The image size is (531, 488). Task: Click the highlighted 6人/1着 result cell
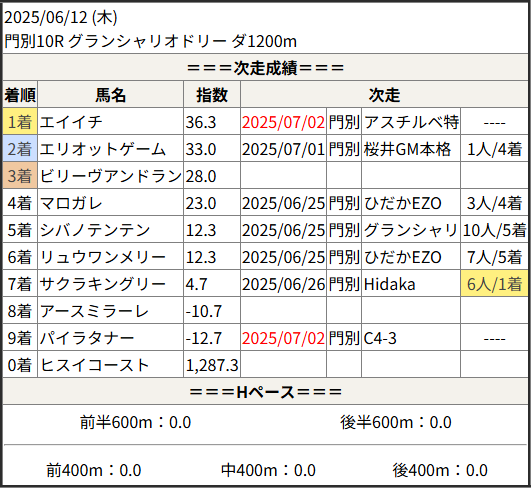[494, 284]
